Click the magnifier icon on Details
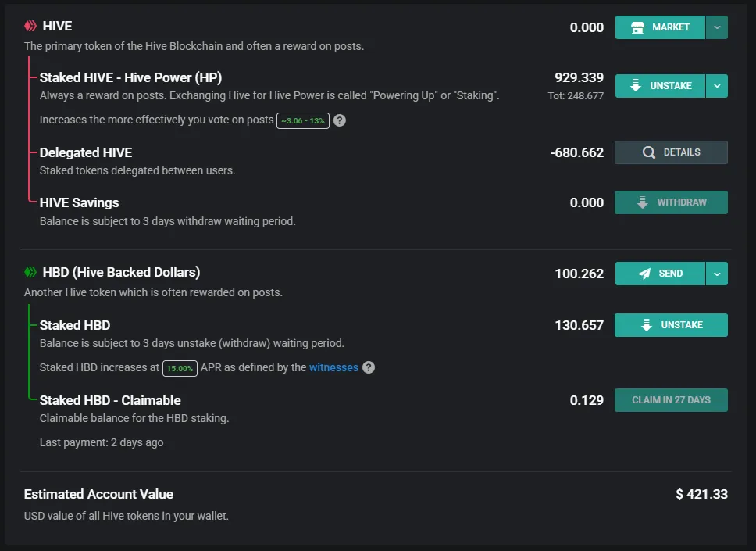 click(x=649, y=152)
